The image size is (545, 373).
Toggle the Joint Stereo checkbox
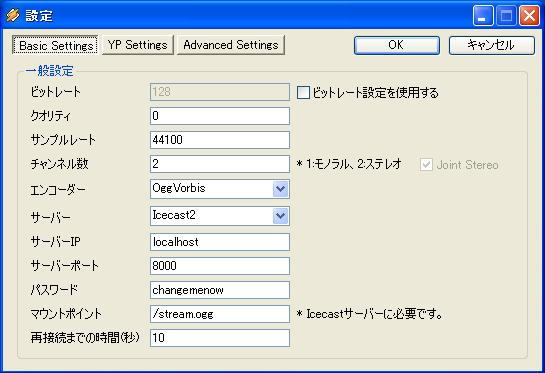click(426, 164)
